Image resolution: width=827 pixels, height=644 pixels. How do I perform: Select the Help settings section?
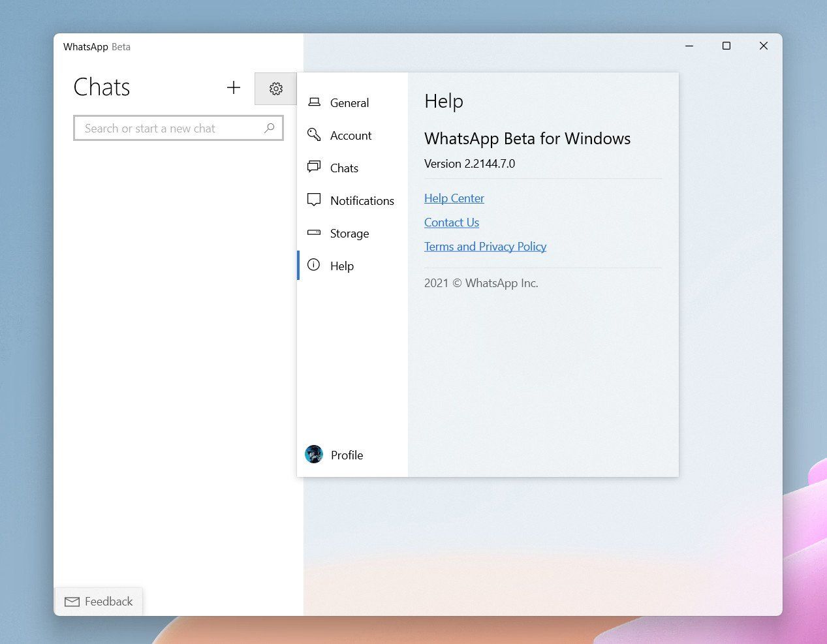tap(352, 266)
